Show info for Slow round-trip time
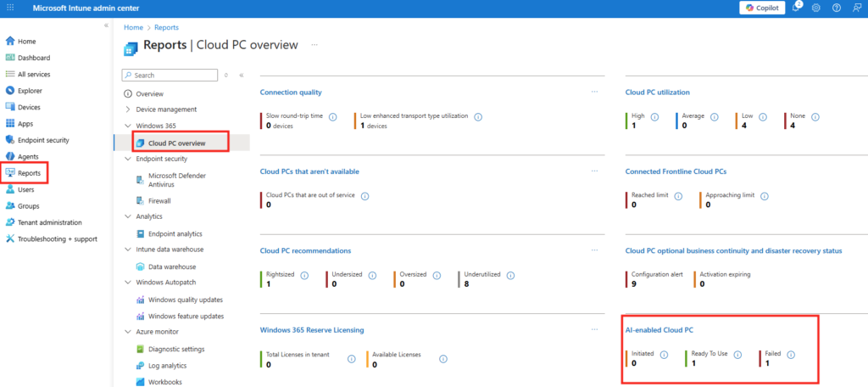This screenshot has width=868, height=387. [332, 117]
